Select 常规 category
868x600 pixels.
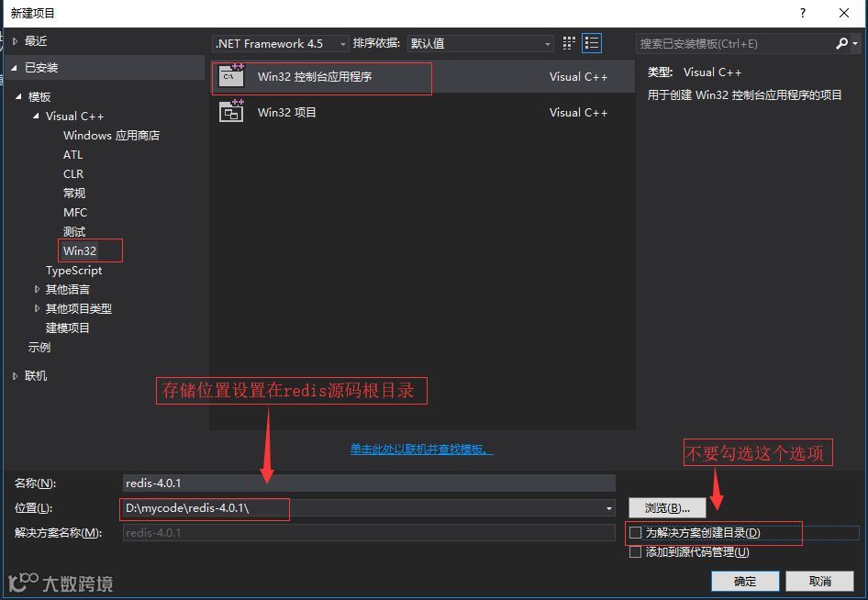[x=74, y=194]
